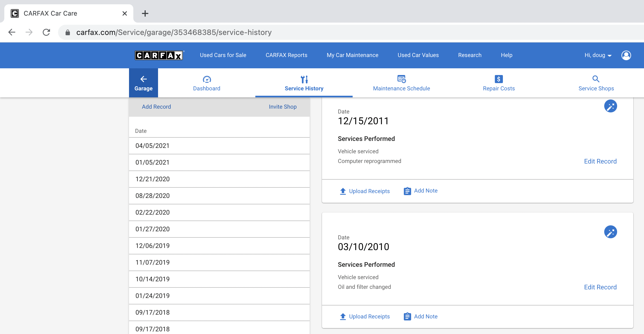Reload the page with the refresh icon
The height and width of the screenshot is (334, 644).
pos(46,32)
